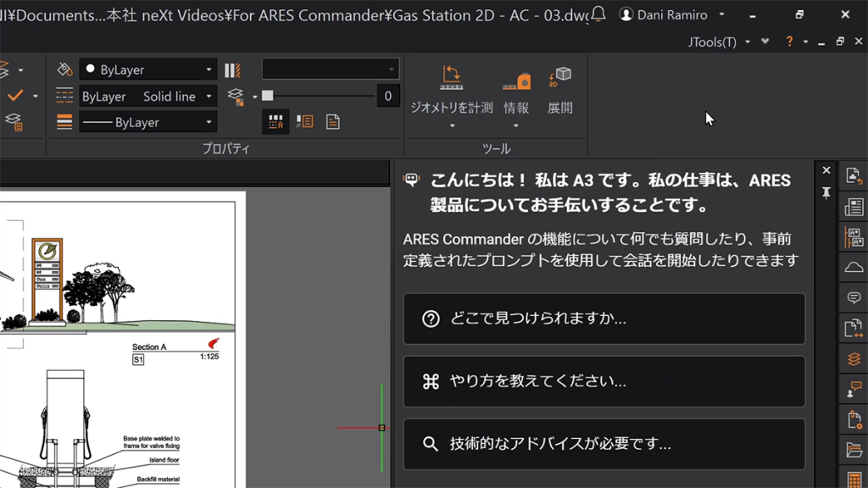
Task: Open the ByLayer color dropdown
Action: [x=147, y=69]
